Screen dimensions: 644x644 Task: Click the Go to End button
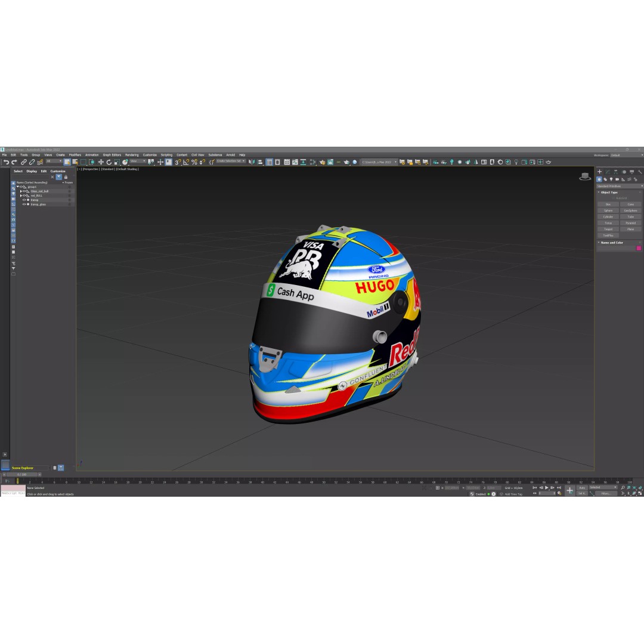559,488
